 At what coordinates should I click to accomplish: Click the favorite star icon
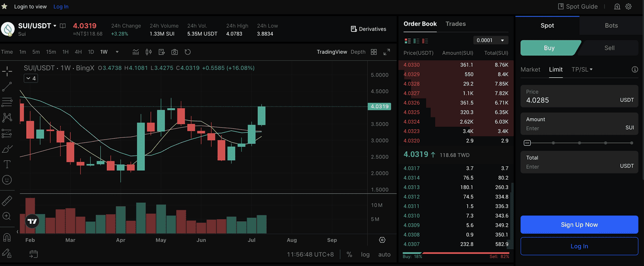click(x=5, y=7)
